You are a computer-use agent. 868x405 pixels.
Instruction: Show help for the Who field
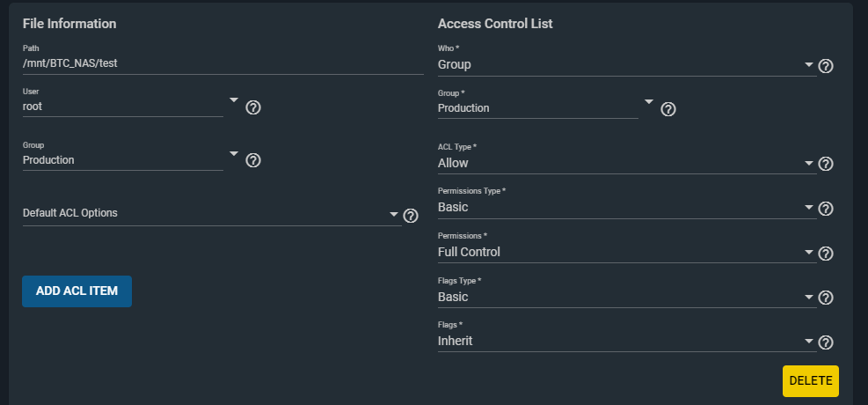coord(826,67)
